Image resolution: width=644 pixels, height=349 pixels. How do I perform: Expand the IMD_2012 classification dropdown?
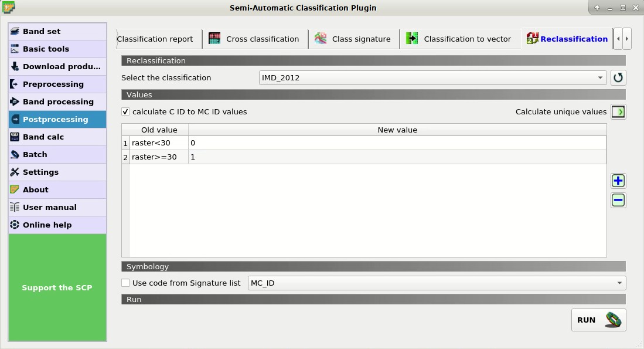[432, 77]
